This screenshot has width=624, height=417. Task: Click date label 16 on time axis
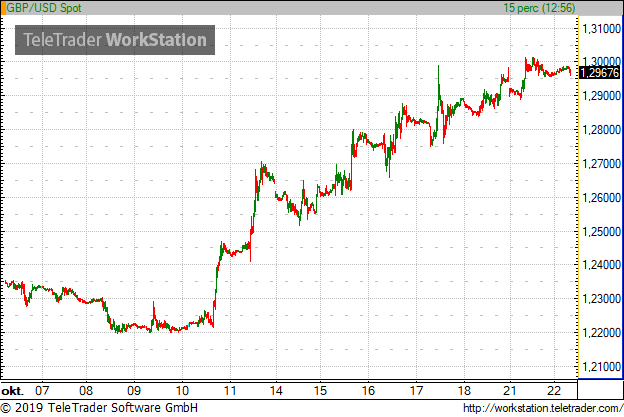pos(368,390)
